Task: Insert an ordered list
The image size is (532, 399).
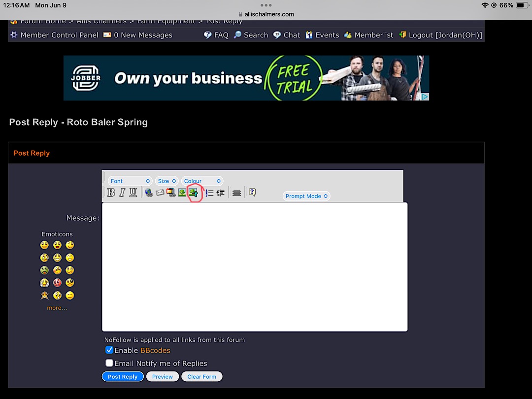Action: (x=209, y=193)
